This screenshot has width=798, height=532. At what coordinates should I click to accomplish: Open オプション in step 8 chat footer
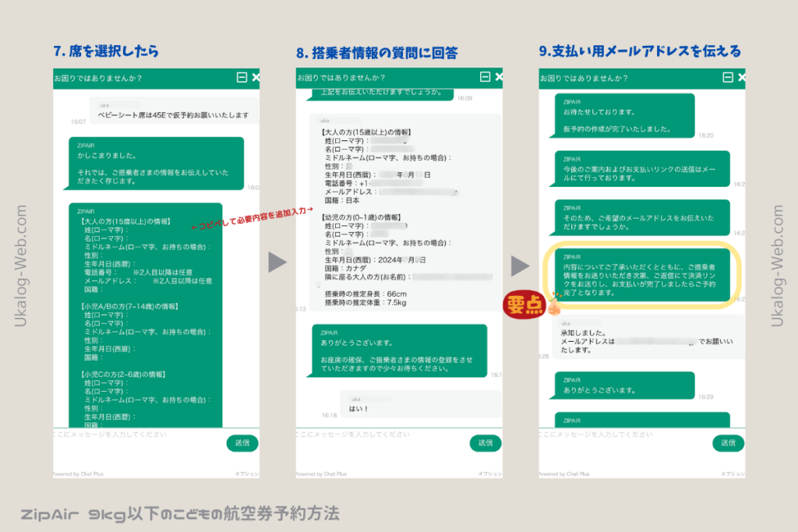(490, 474)
